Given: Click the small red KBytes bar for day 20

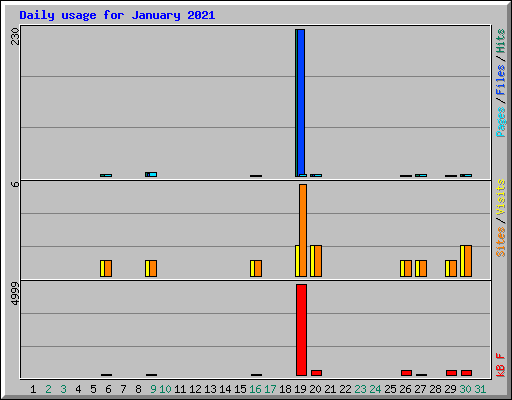Looking at the screenshot, I should (316, 373).
